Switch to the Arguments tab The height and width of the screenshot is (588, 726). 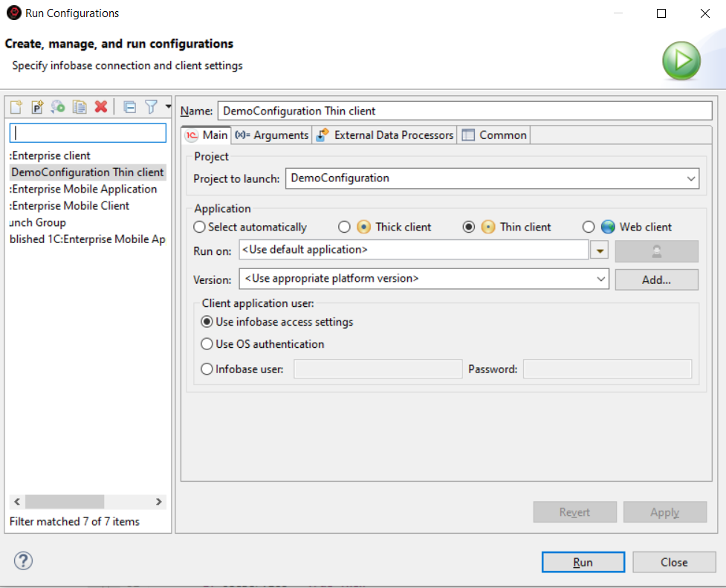point(272,135)
